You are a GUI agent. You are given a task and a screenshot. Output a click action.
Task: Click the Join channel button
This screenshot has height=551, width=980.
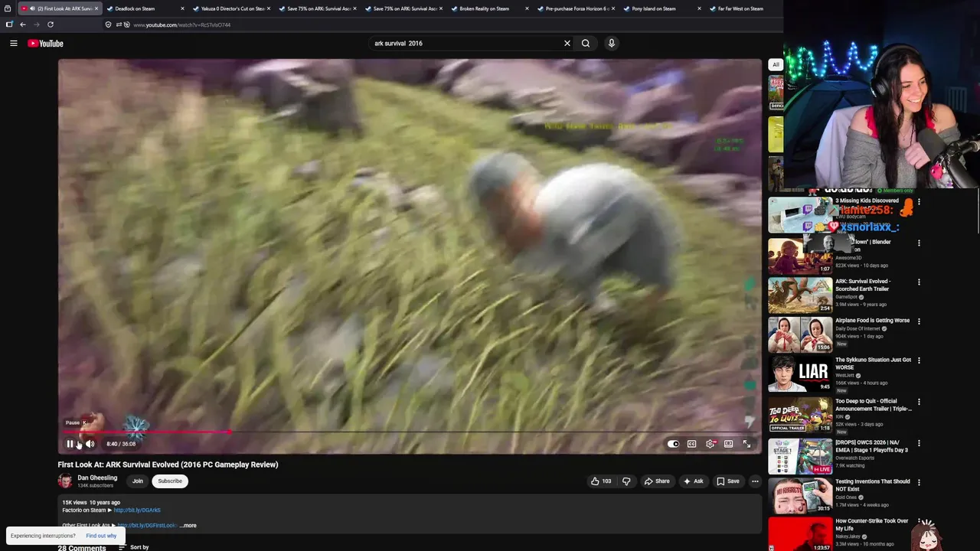tap(138, 481)
